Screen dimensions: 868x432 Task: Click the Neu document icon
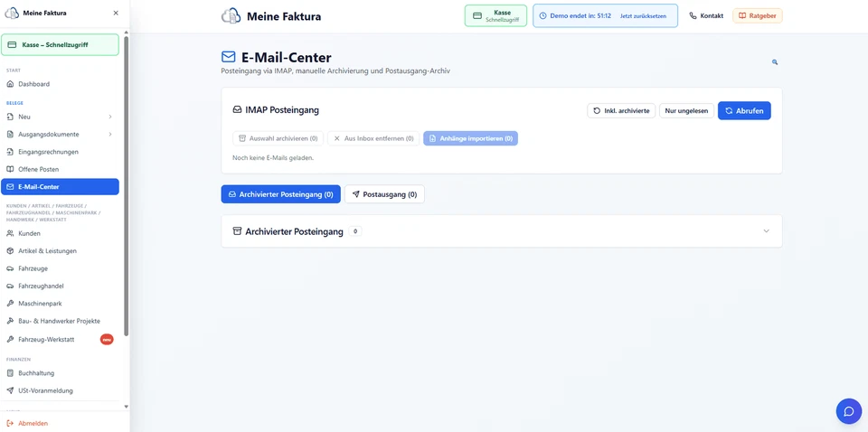pyautogui.click(x=10, y=117)
